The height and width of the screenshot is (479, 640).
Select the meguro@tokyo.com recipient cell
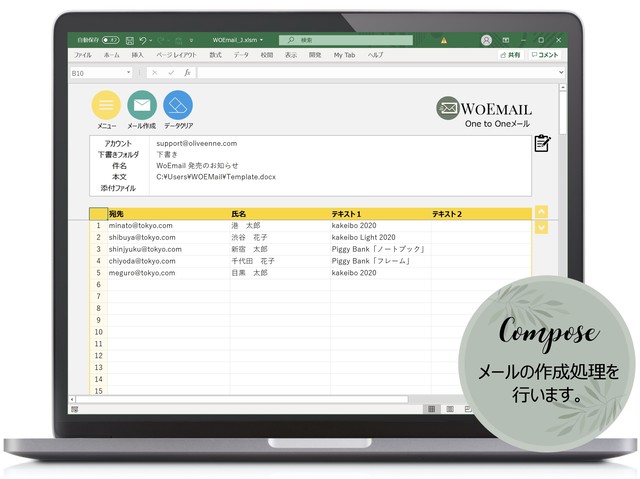(x=168, y=273)
